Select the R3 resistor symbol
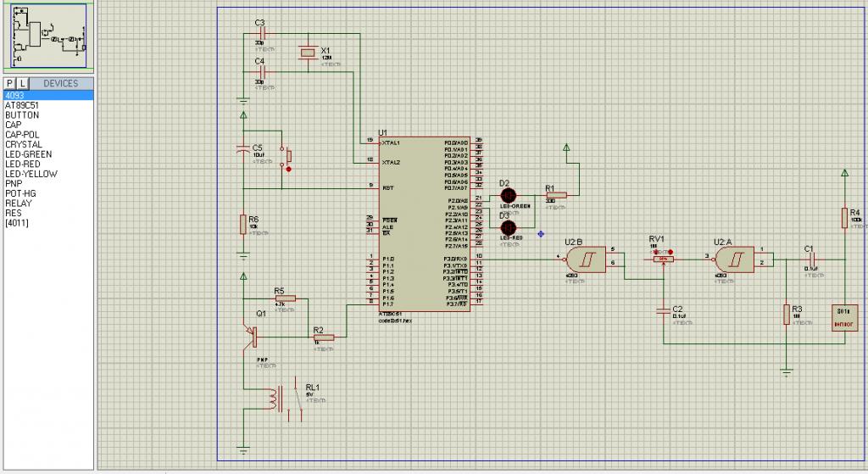 coord(786,314)
